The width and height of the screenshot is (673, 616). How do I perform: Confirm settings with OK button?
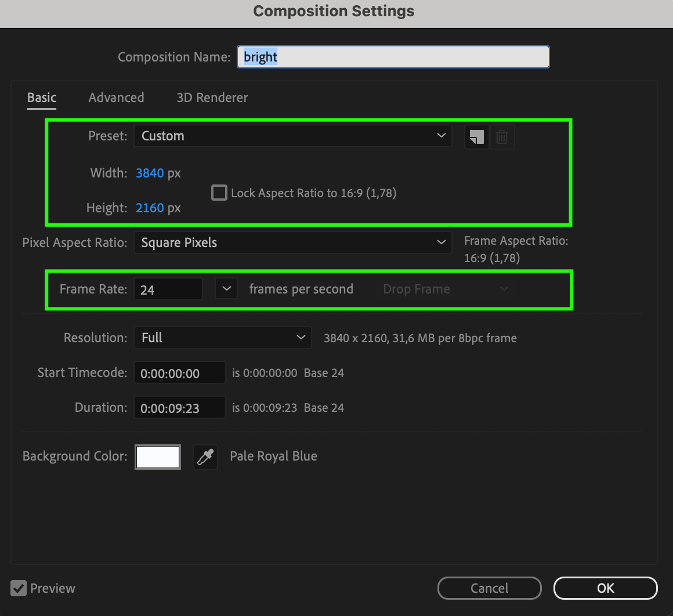[605, 588]
